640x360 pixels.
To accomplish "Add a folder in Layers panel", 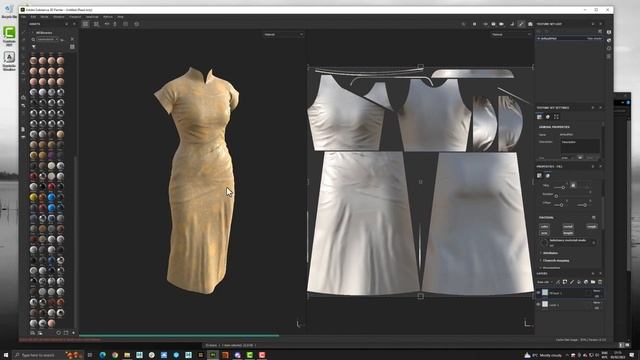I will (x=593, y=282).
